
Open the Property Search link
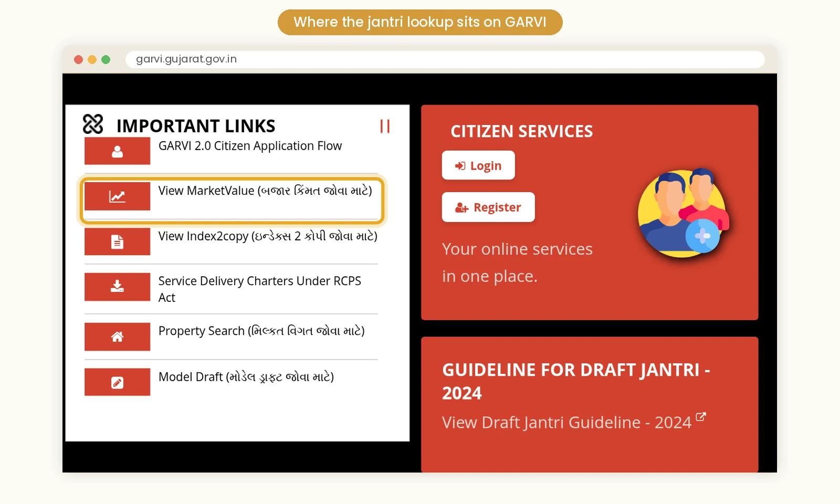[261, 331]
